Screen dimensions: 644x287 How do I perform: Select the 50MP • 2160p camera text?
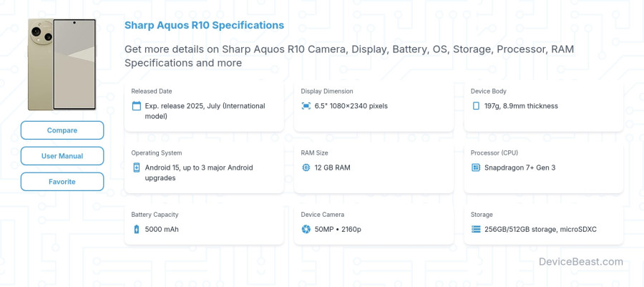(338, 229)
